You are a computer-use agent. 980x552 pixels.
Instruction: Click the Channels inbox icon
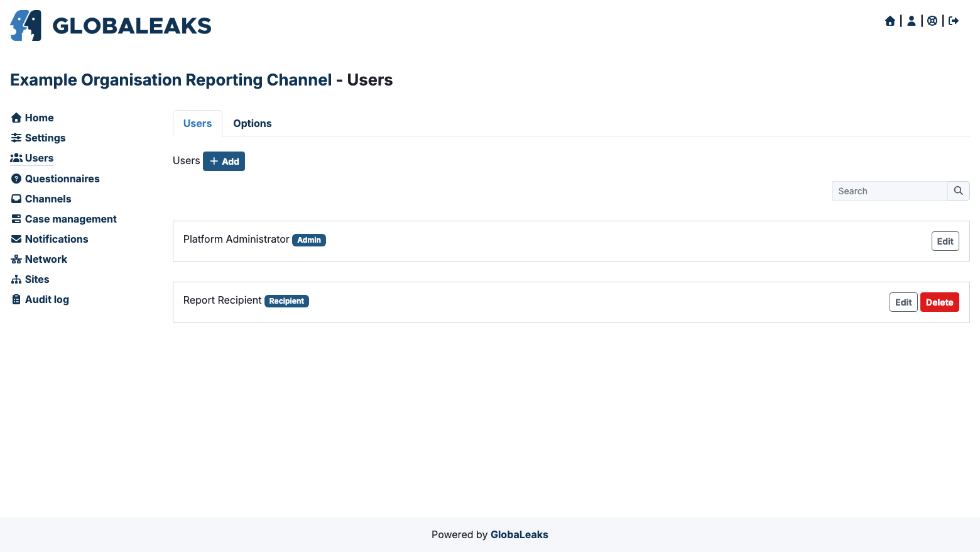point(16,199)
